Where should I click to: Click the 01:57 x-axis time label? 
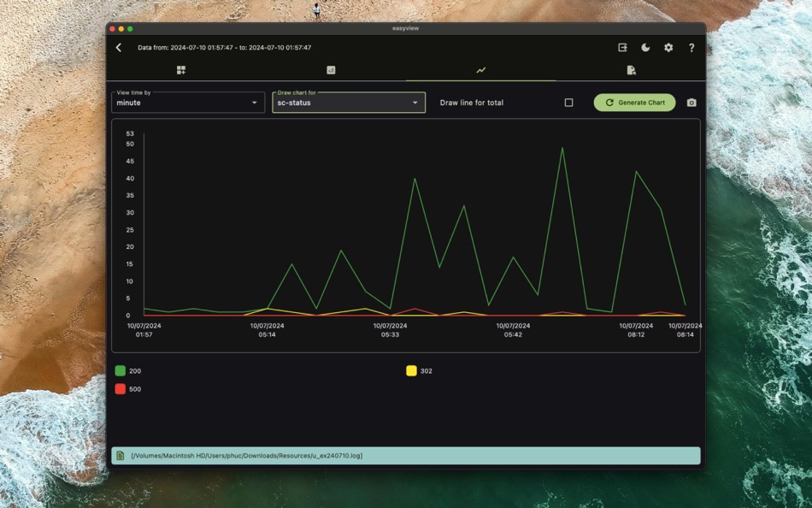coord(144,330)
